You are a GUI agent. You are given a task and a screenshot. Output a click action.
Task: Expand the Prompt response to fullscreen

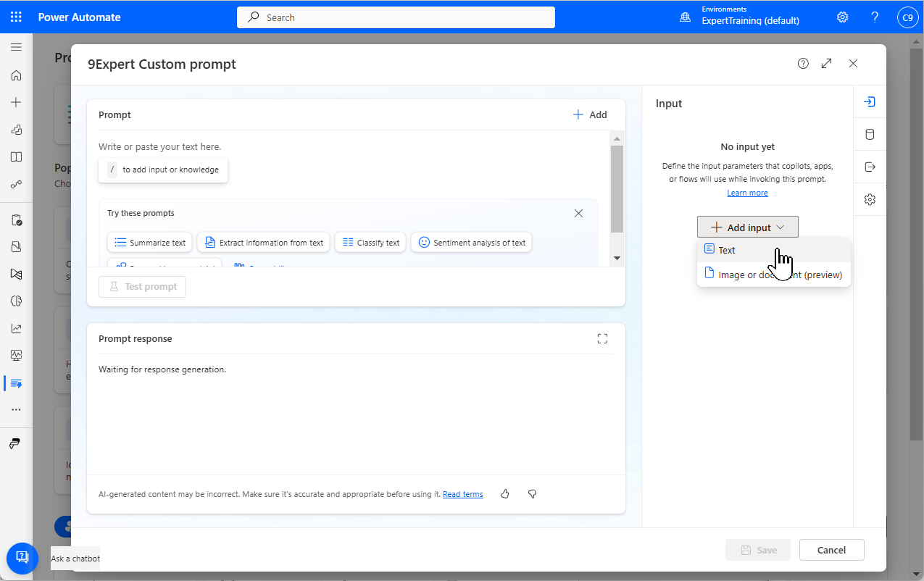click(602, 338)
